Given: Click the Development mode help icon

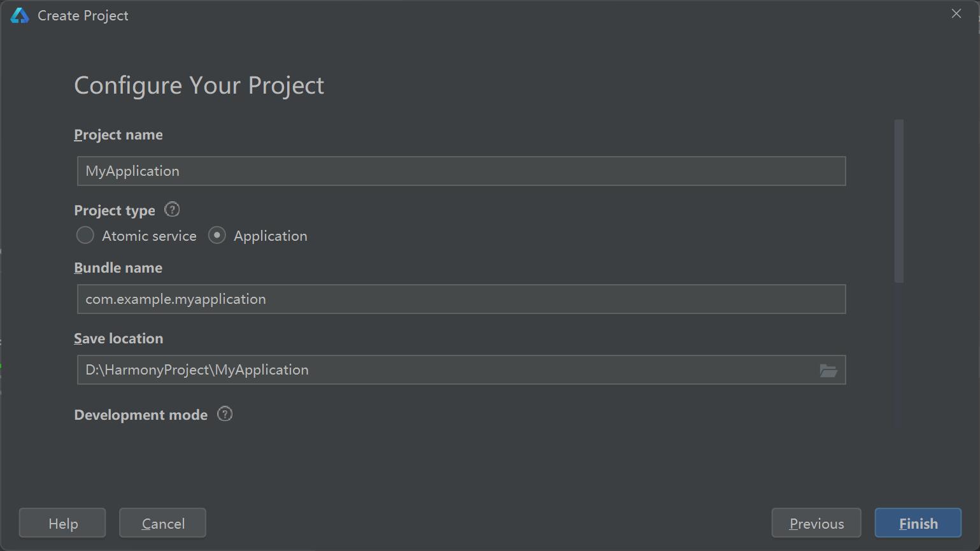Looking at the screenshot, I should (225, 414).
